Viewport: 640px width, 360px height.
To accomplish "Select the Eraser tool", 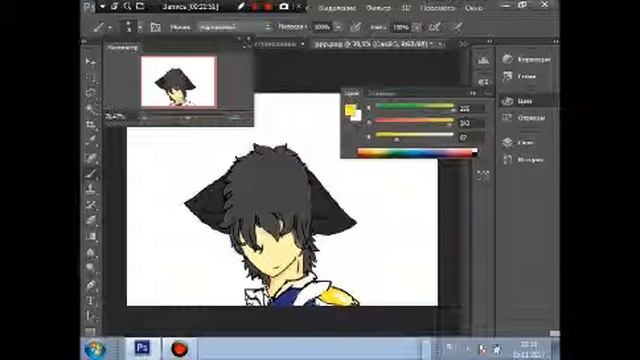I will (x=91, y=220).
